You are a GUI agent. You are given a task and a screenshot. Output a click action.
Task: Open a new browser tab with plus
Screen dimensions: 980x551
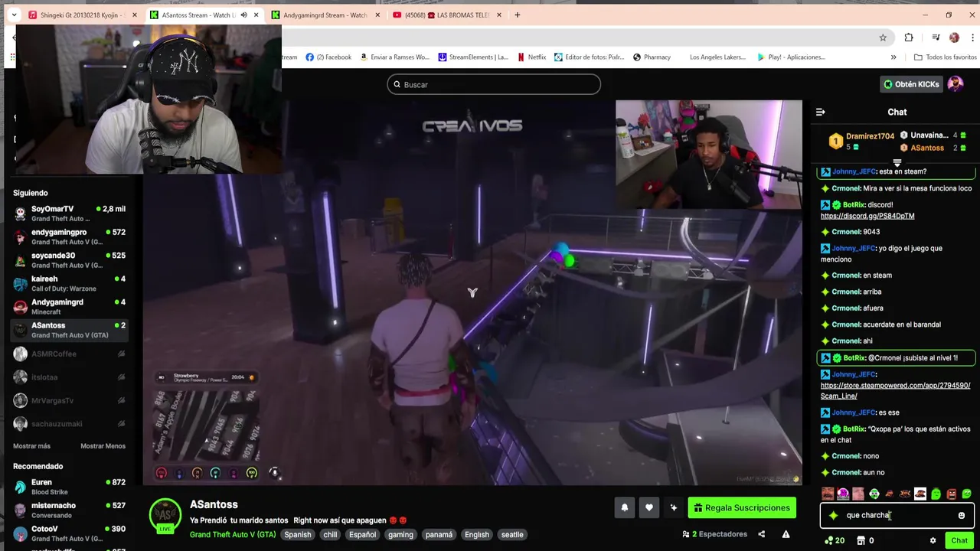(517, 15)
